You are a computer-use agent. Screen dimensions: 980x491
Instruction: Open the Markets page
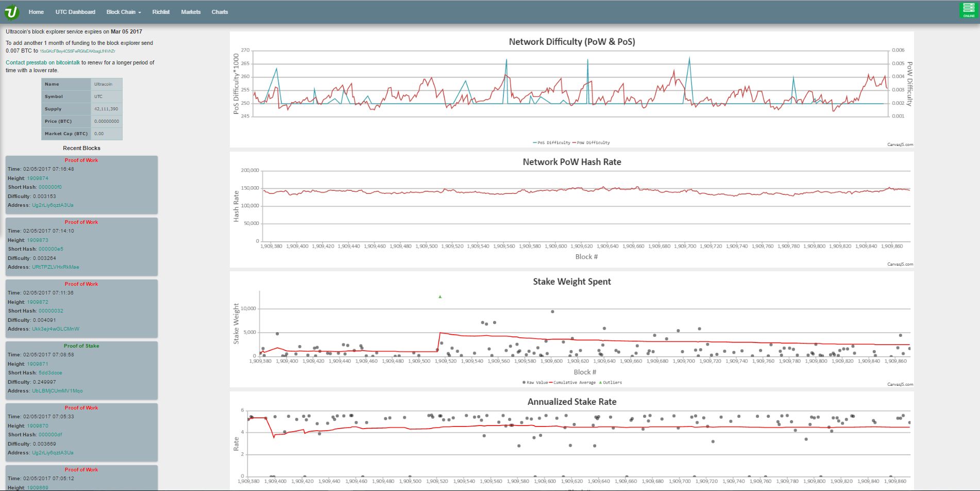pos(191,12)
